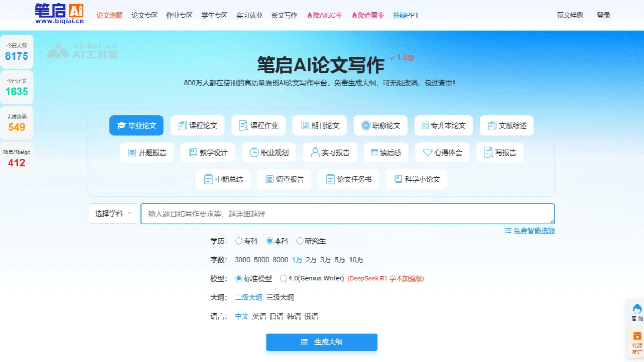Enable the 4.0(Genius Writer) model

coord(284,278)
